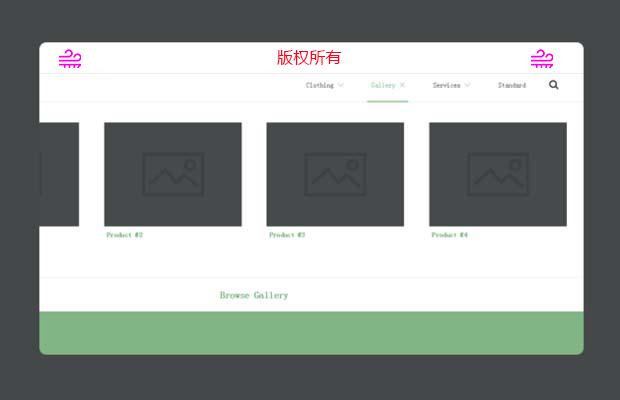The image size is (620, 400).
Task: Click the X icon beside Gallery
Action: (402, 86)
